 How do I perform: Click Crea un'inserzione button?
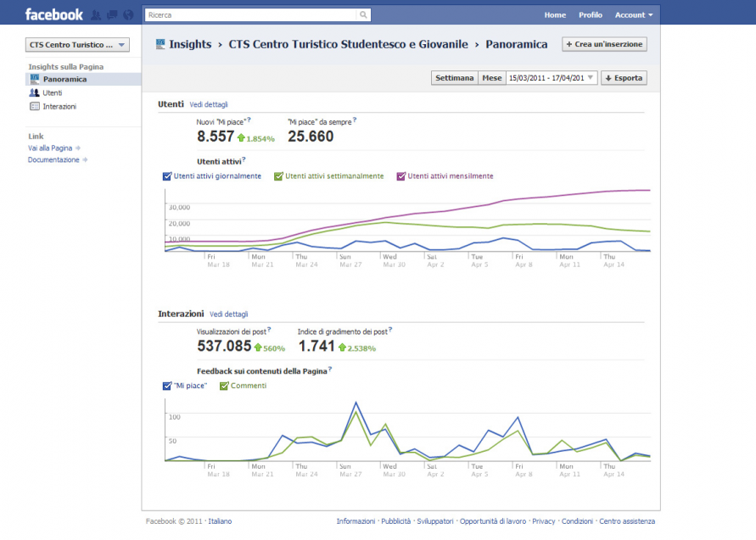click(604, 44)
